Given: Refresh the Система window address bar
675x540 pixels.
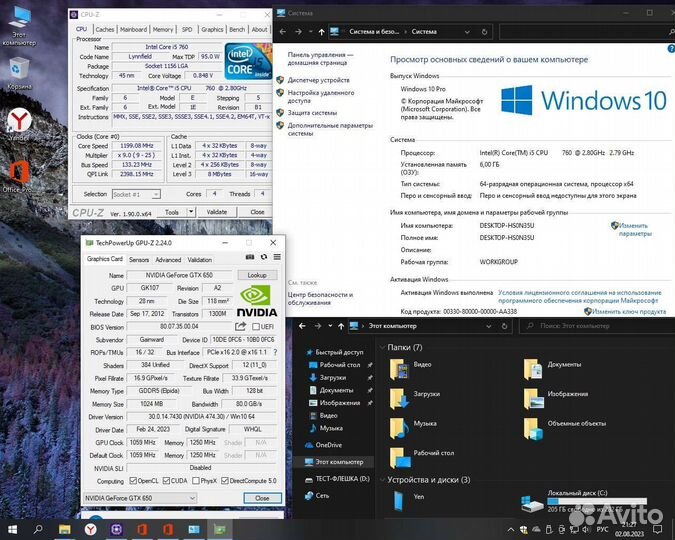Looking at the screenshot, I should 484,32.
